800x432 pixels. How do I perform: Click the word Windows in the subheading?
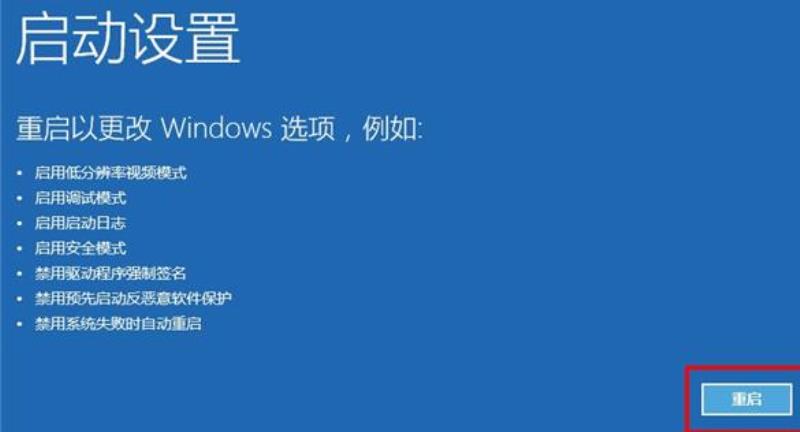[217, 128]
